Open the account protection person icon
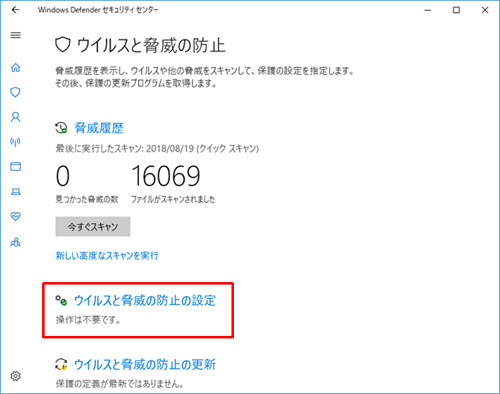This screenshot has height=394, width=500. [15, 117]
